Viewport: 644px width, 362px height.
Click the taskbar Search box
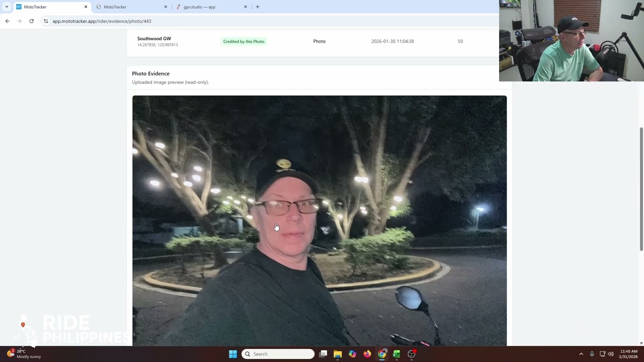click(x=278, y=354)
